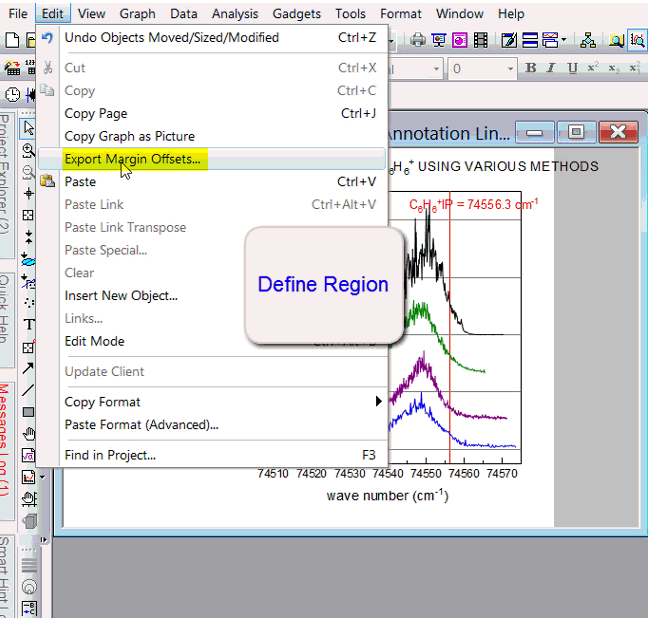The height and width of the screenshot is (621, 651).
Task: Choose Paste Format (Advanced) entry
Action: pyautogui.click(x=212, y=425)
